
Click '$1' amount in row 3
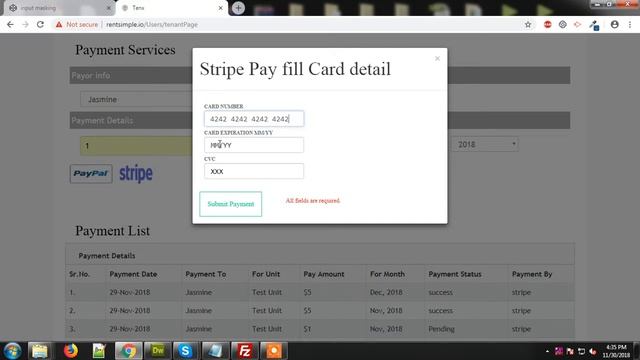[x=307, y=329]
